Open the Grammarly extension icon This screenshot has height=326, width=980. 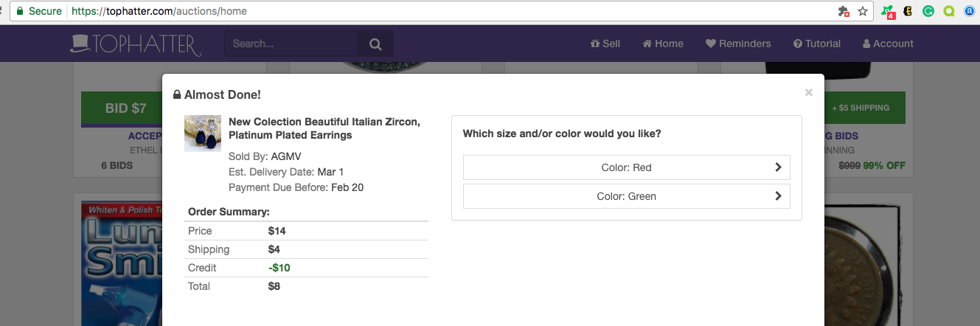pos(928,12)
